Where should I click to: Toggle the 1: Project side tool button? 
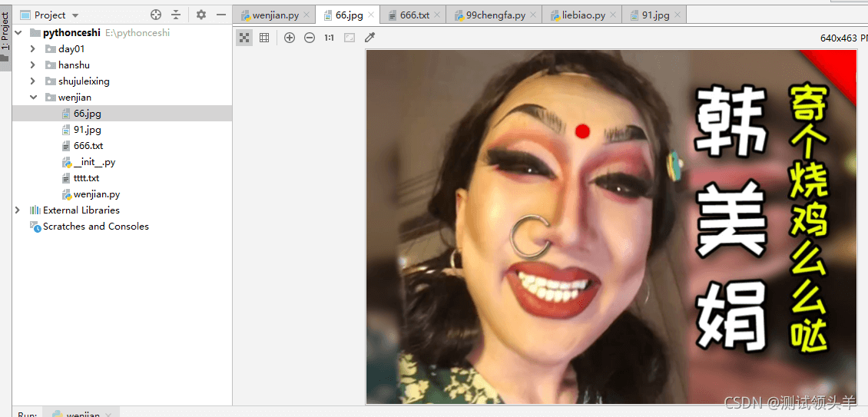pyautogui.click(x=5, y=38)
